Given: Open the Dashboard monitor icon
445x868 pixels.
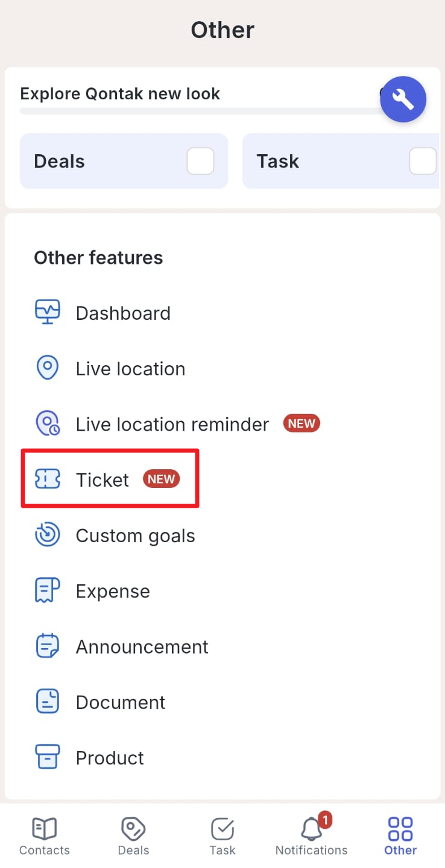Looking at the screenshot, I should [x=47, y=313].
